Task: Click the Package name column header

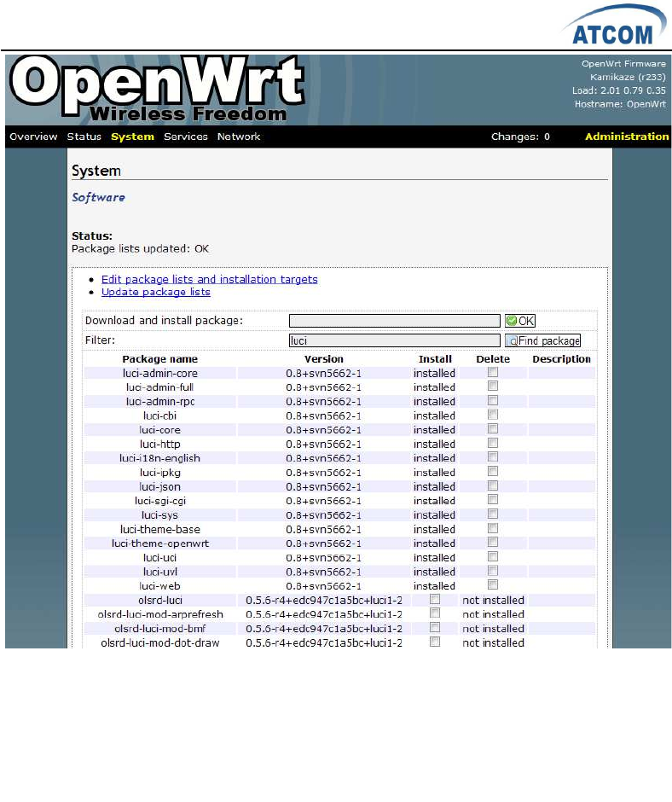Action: click(x=159, y=359)
